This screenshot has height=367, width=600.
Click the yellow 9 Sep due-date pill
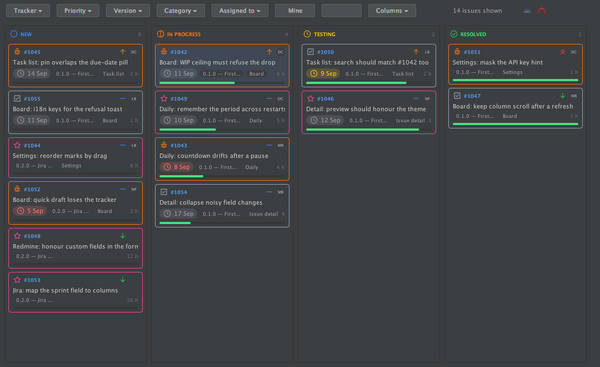coord(323,73)
